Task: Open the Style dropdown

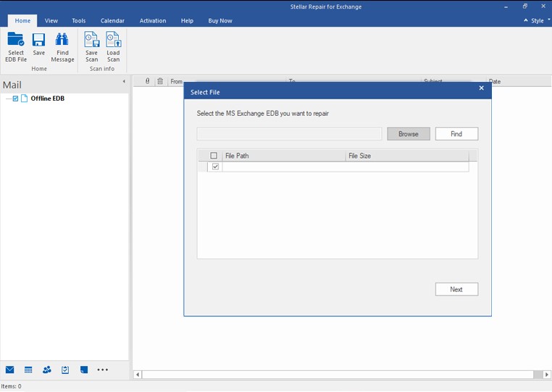Action: tap(540, 21)
